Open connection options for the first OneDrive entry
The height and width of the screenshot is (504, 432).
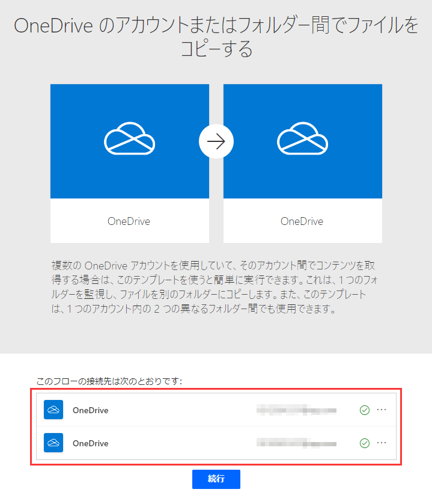pos(382,410)
